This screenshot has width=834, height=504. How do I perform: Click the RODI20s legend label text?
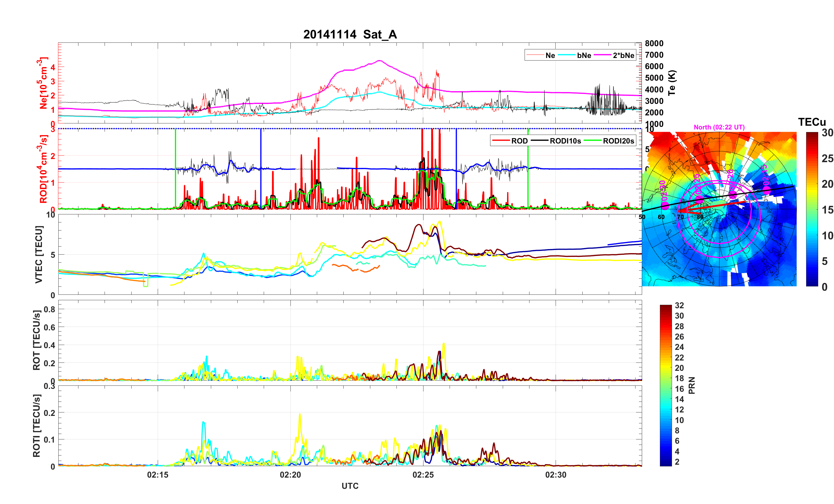[619, 141]
